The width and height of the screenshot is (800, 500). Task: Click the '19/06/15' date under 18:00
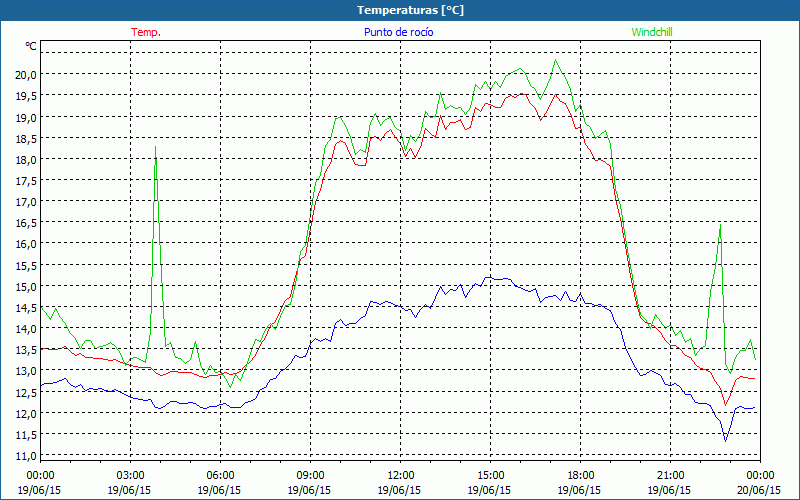pos(579,490)
